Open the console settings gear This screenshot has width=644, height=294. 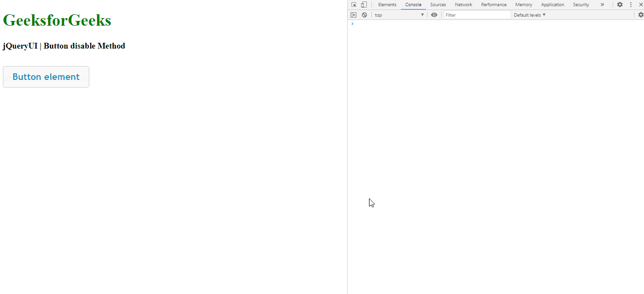(641, 15)
